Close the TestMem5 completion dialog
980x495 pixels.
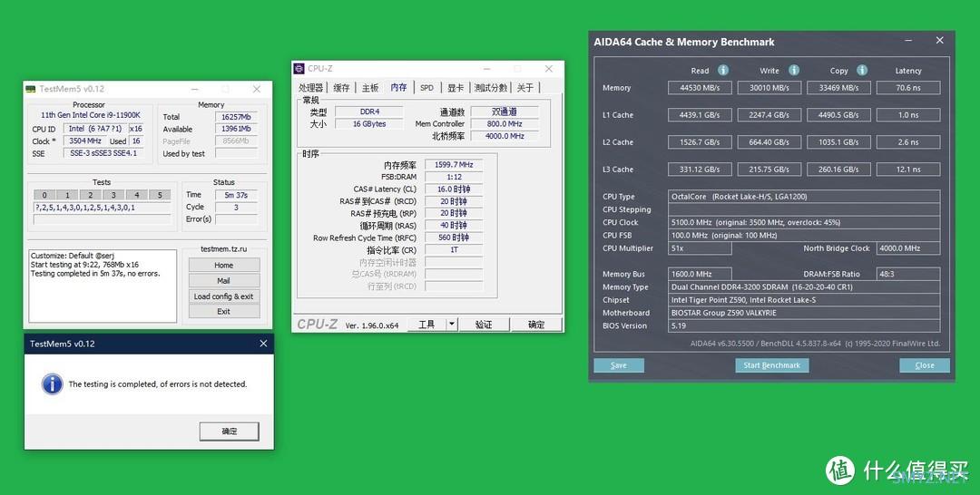click(x=263, y=344)
